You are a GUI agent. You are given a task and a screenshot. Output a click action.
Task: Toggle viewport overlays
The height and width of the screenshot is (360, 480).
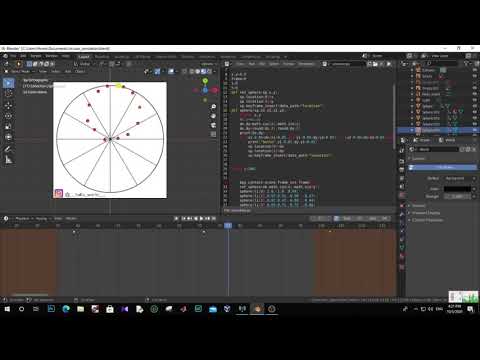click(171, 71)
